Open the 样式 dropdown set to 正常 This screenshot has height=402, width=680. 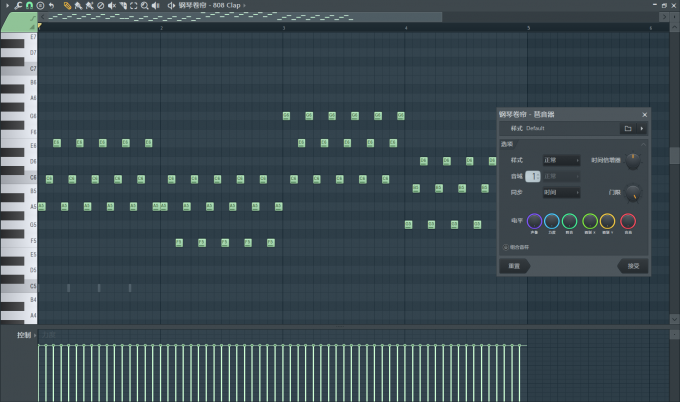tap(560, 160)
